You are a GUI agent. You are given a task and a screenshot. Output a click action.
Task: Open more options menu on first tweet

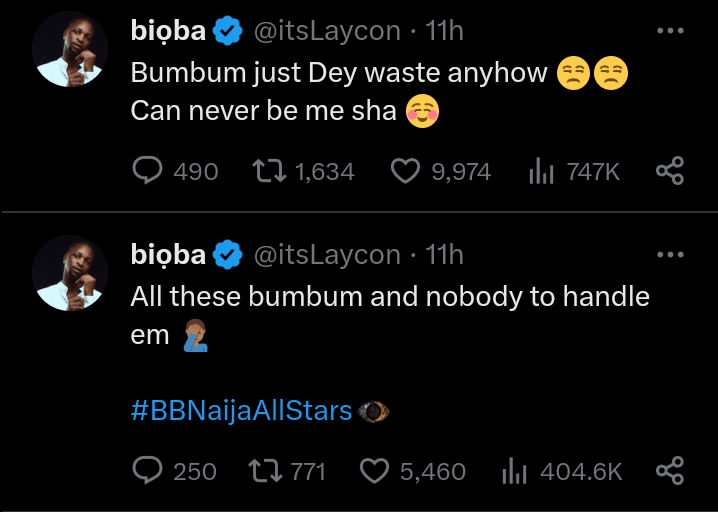pyautogui.click(x=669, y=31)
